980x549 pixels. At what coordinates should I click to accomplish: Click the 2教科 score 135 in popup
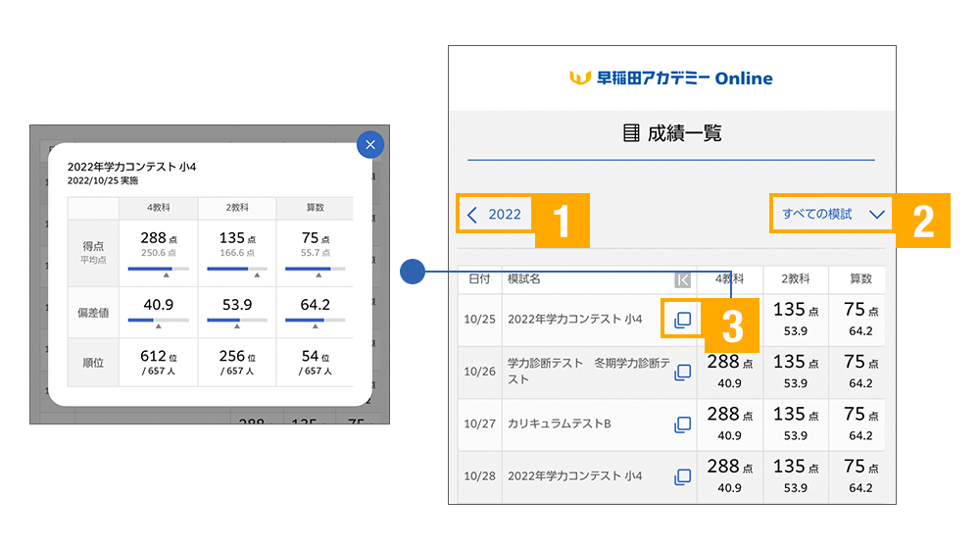pos(237,238)
